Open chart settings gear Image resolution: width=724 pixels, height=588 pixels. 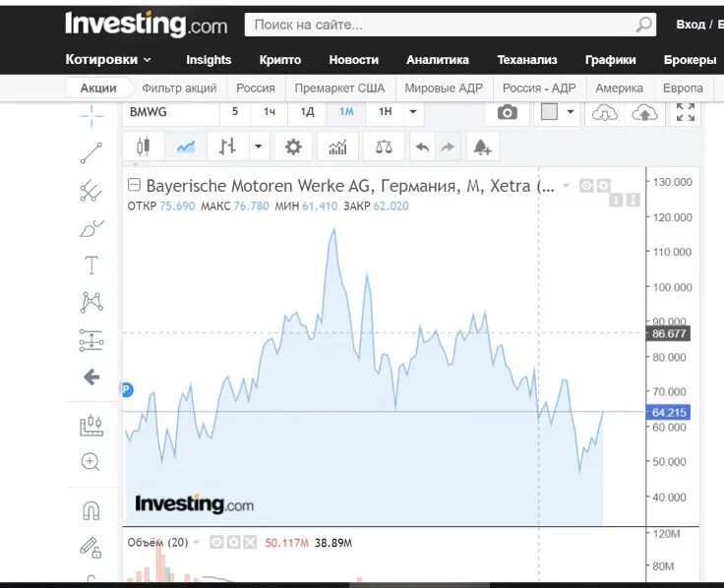coord(293,147)
